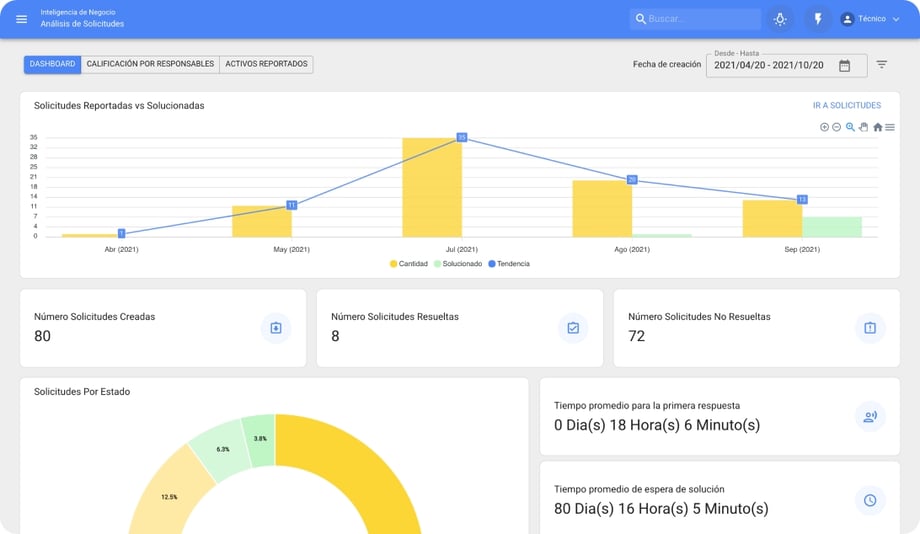Open the chart export menu icon
The width and height of the screenshot is (920, 534).
890,127
